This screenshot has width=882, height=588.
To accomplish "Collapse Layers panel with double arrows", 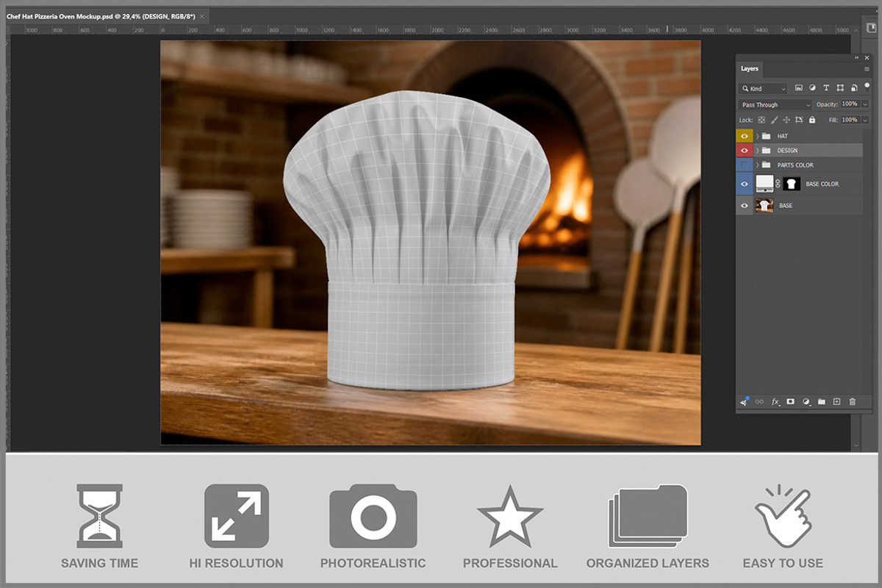I will 856,57.
